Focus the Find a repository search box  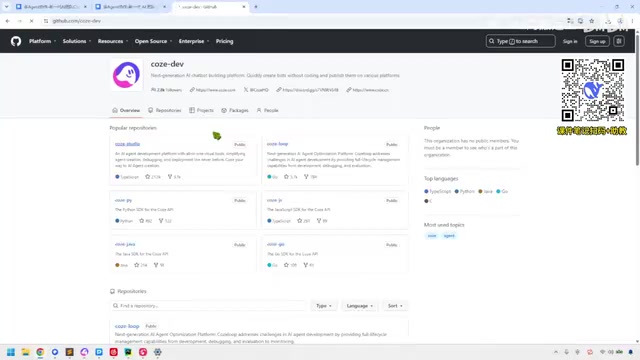coord(208,306)
